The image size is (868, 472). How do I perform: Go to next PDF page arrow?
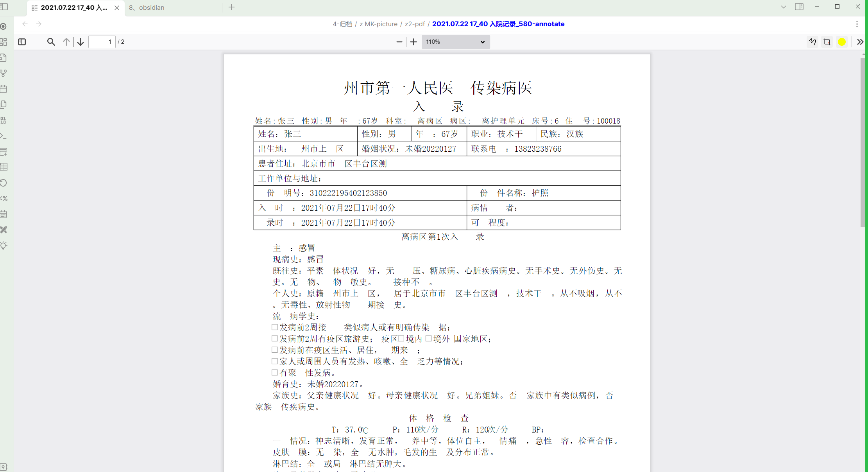click(x=81, y=42)
